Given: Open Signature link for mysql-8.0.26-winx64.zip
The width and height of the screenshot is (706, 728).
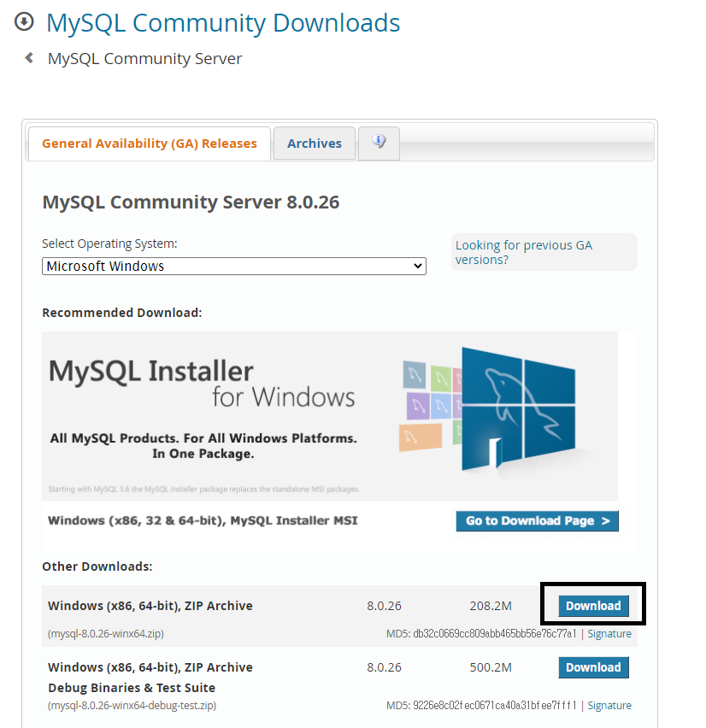Looking at the screenshot, I should coord(609,634).
